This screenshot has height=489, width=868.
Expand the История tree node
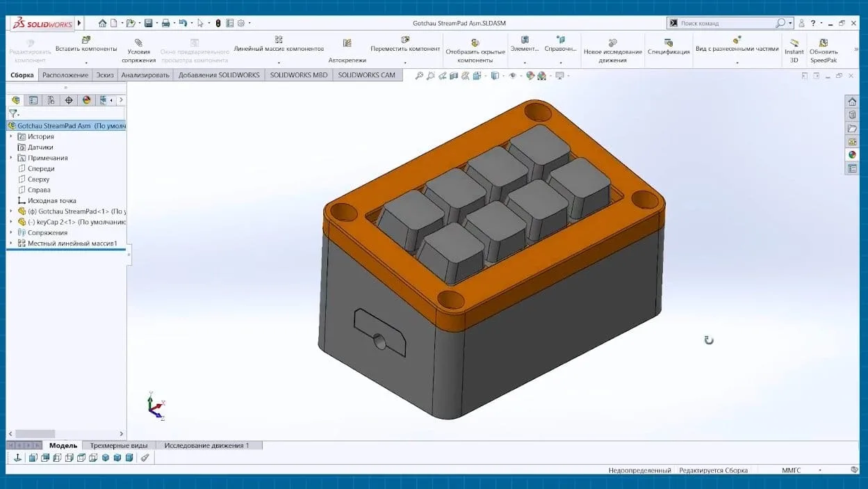click(x=11, y=136)
